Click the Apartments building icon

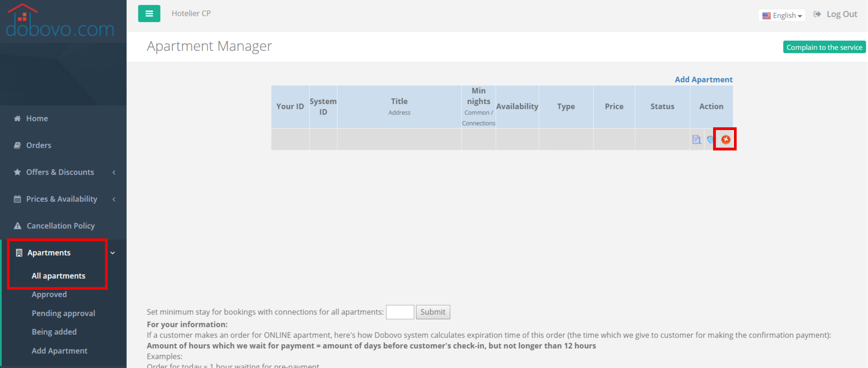click(19, 253)
